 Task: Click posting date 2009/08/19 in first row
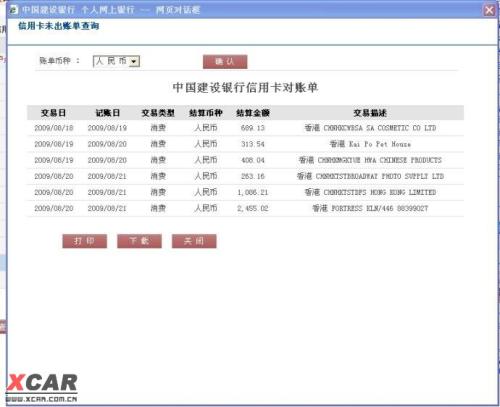[x=107, y=128]
